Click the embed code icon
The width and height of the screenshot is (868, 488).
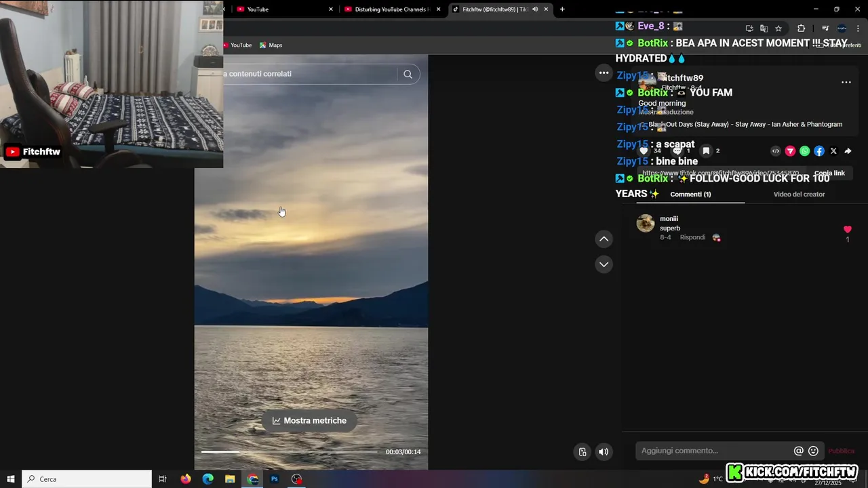tap(776, 151)
